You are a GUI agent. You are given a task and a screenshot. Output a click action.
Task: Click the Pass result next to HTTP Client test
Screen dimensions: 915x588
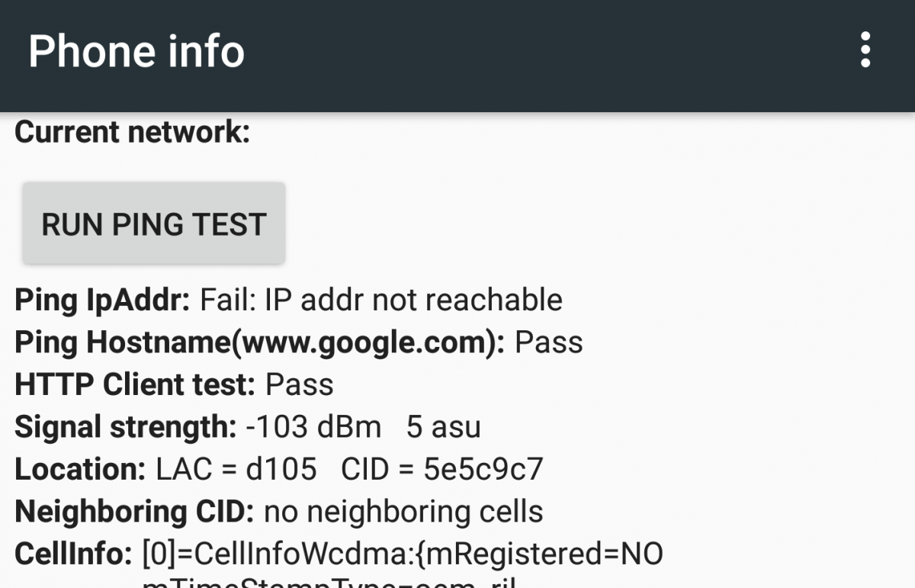(297, 384)
